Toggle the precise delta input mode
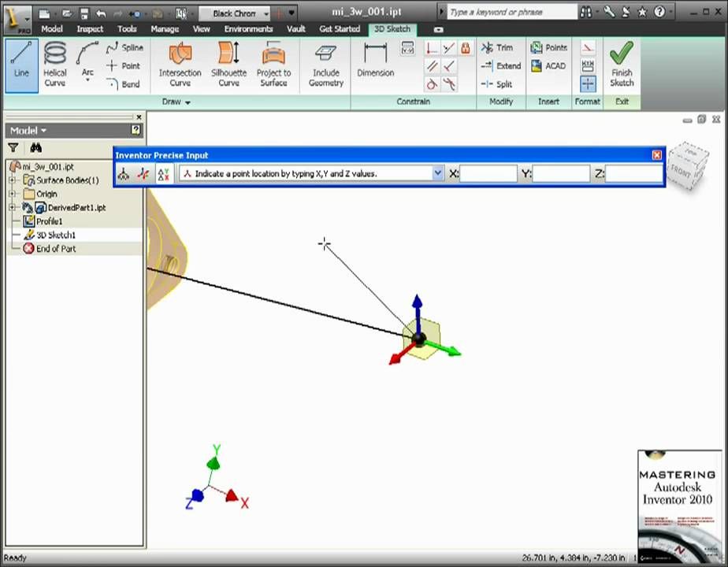The image size is (728, 567). tap(143, 174)
